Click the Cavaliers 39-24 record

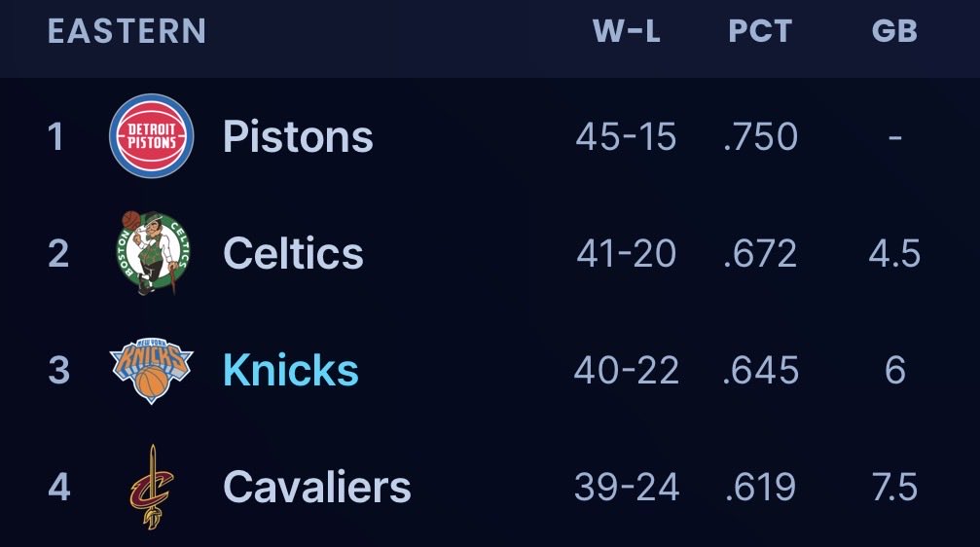[x=627, y=487]
